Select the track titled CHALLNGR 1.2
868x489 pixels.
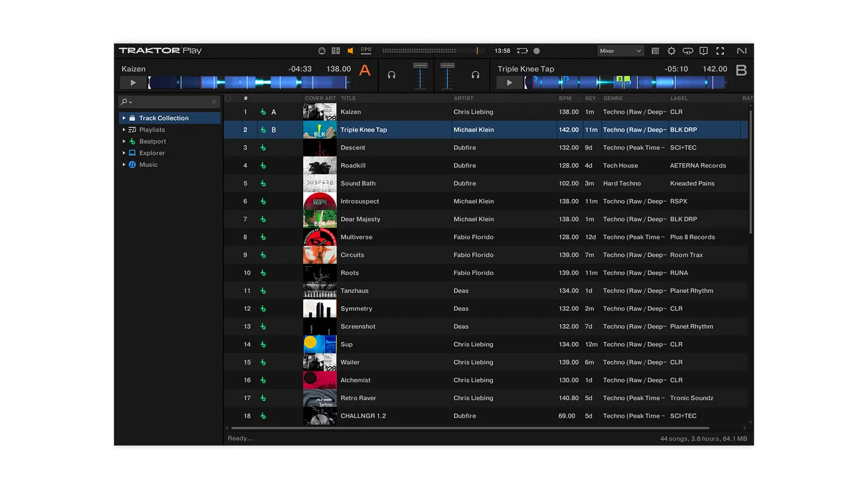[x=363, y=416]
